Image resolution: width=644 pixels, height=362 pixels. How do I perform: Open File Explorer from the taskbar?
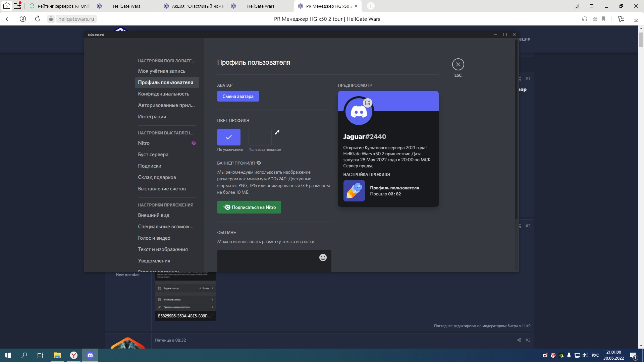pyautogui.click(x=57, y=355)
